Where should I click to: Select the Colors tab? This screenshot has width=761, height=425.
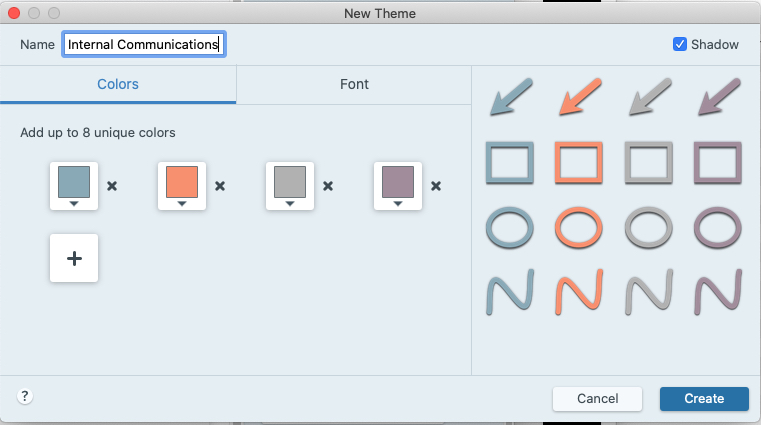(x=118, y=84)
